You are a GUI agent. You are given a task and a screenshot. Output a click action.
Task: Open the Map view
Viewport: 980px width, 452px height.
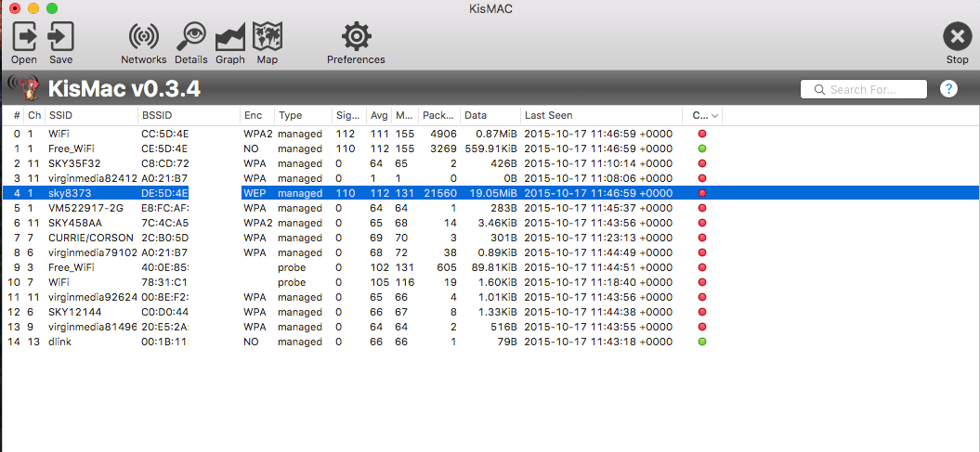(x=268, y=36)
